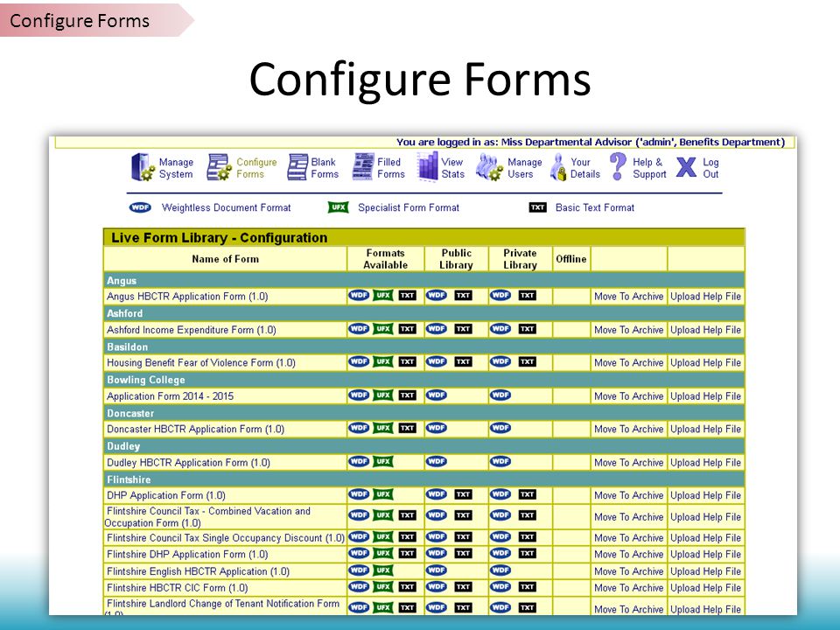Screen dimensions: 840x630
Task: Select the View Stats menu label
Action: [452, 168]
